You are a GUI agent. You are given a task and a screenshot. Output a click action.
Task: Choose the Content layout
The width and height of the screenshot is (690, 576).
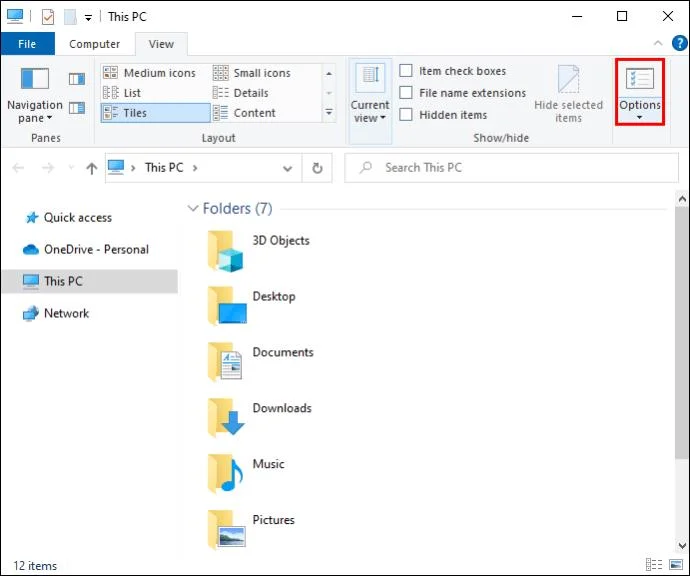tap(244, 113)
